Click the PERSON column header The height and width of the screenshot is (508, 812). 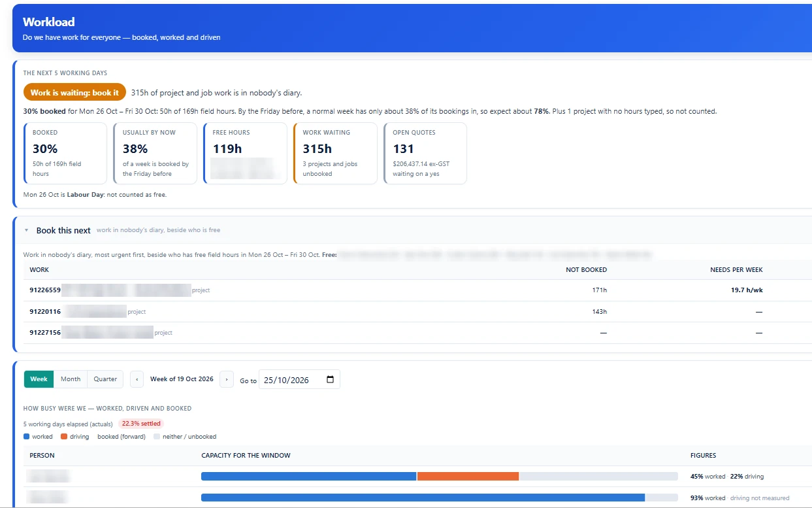pos(42,455)
